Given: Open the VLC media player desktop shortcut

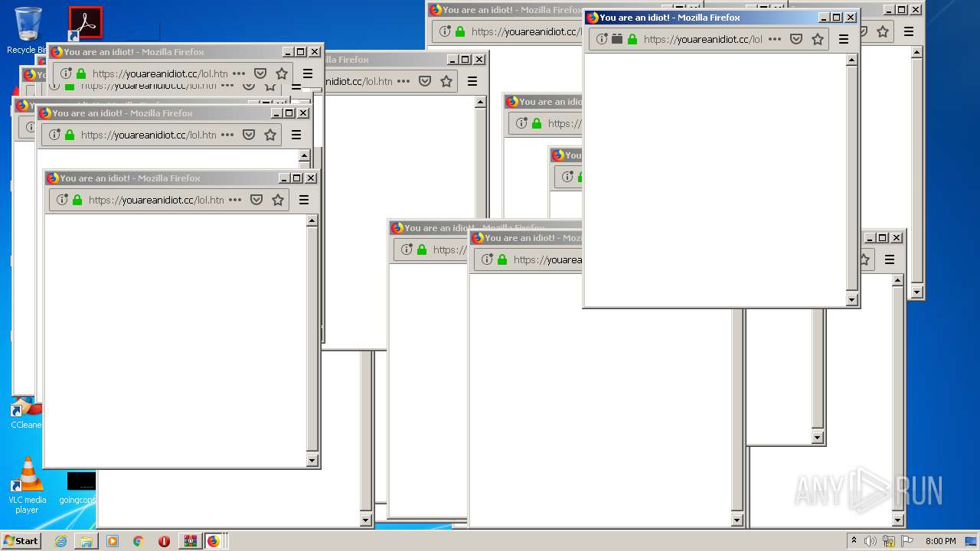Looking at the screenshot, I should click(28, 485).
